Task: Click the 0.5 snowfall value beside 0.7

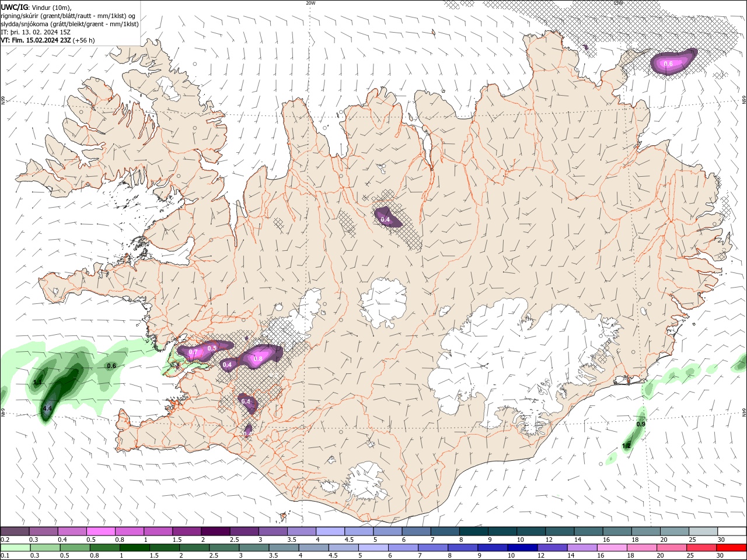Action: tap(212, 348)
